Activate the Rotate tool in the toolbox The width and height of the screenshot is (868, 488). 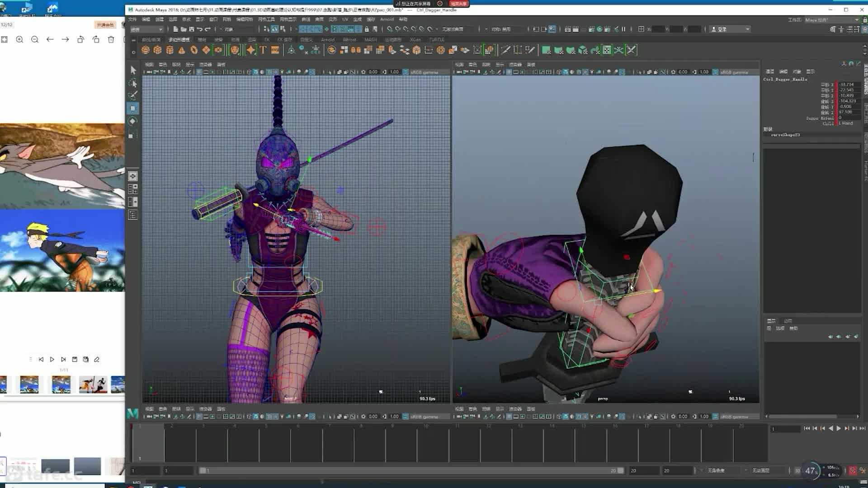(x=133, y=121)
